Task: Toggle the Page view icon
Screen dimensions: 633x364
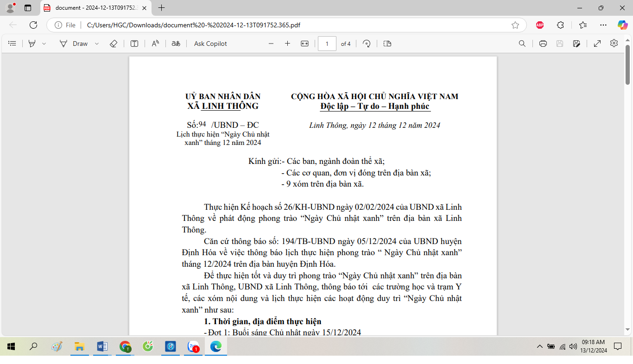Action: click(x=387, y=44)
